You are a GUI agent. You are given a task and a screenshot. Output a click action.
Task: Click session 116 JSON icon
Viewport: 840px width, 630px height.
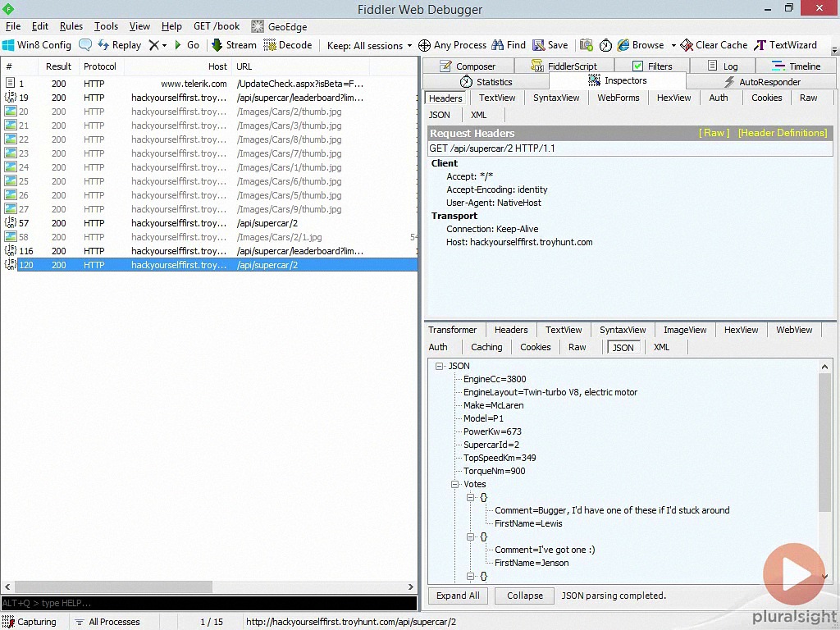coord(10,250)
